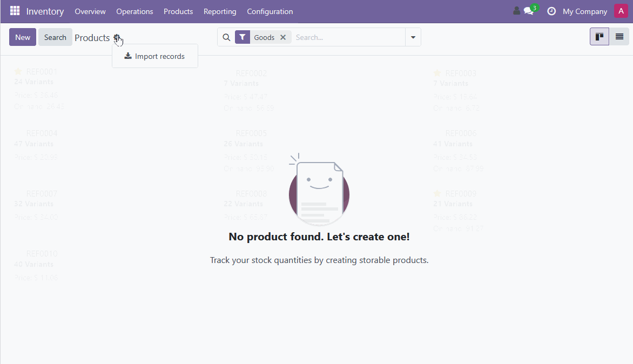This screenshot has width=633, height=364.
Task: Select Import records from the menu
Action: (x=154, y=56)
